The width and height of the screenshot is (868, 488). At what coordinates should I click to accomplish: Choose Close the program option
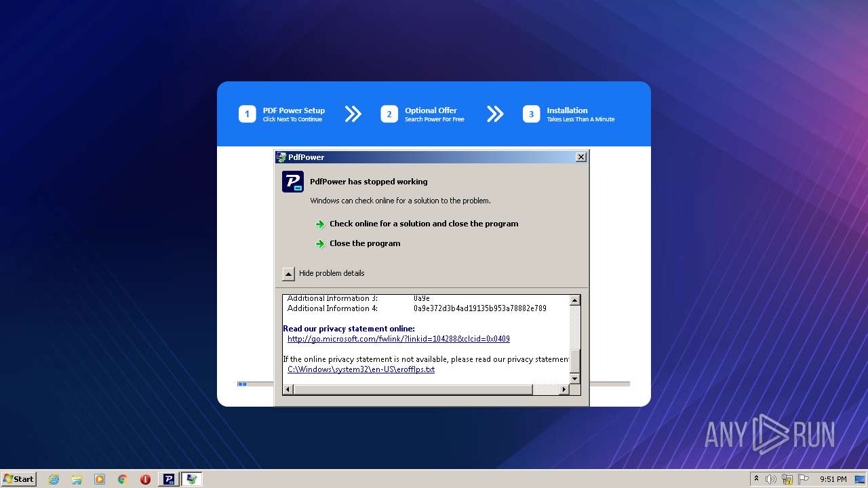coord(365,243)
